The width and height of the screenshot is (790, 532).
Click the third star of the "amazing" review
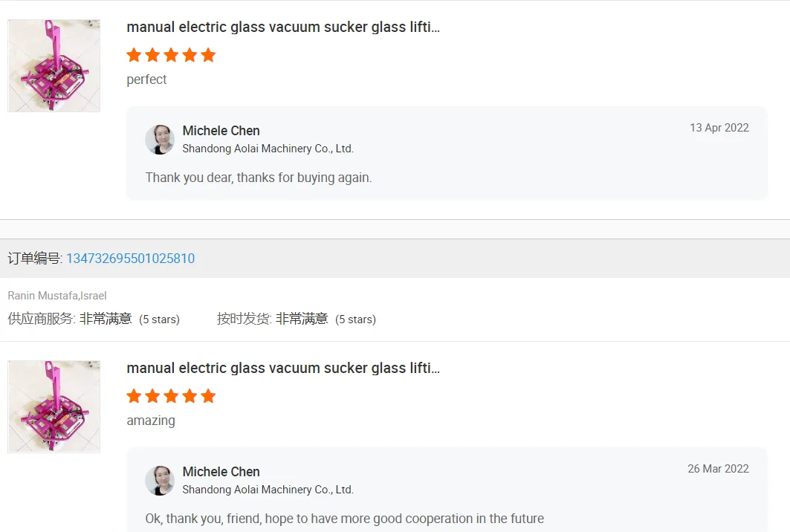tap(171, 396)
